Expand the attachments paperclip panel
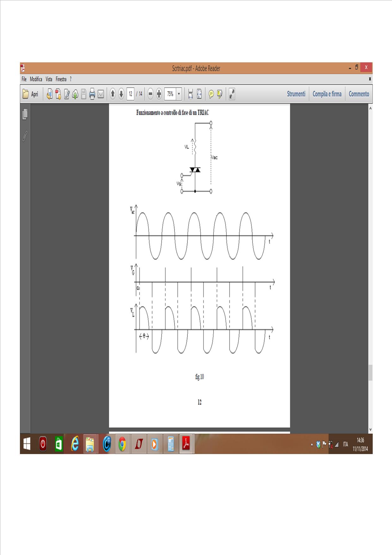This screenshot has height=555, width=392. coord(25,136)
